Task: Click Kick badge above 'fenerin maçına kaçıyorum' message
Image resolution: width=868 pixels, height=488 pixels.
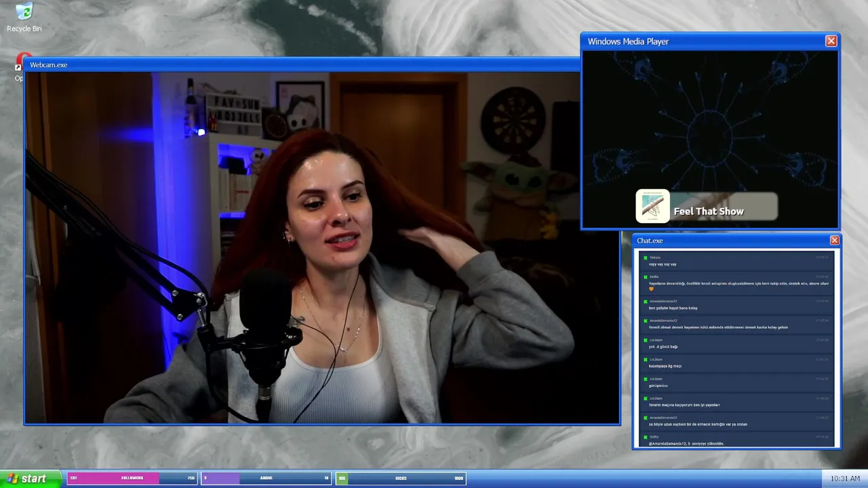Action: click(x=646, y=398)
